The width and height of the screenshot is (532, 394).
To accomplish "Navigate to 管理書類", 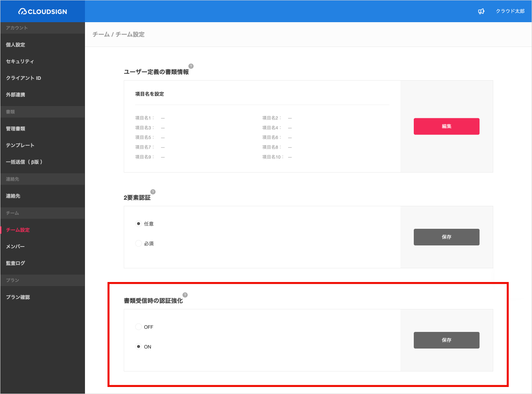I will point(16,129).
